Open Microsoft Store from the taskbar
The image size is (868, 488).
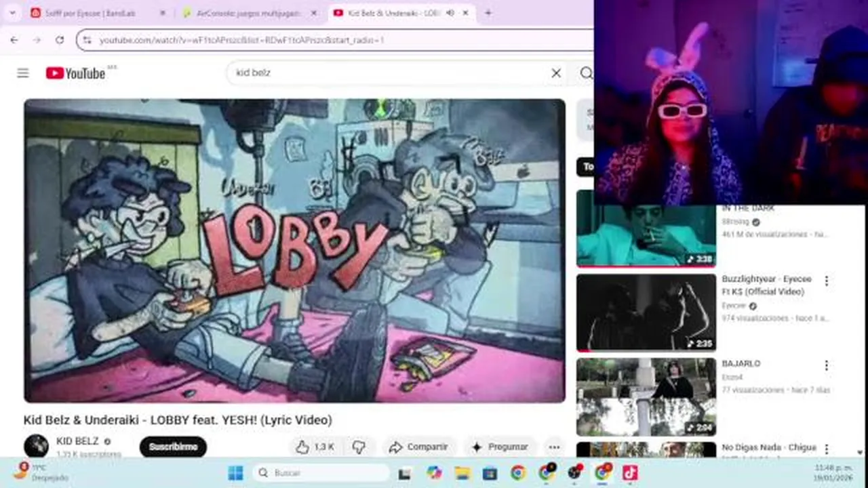pos(490,472)
